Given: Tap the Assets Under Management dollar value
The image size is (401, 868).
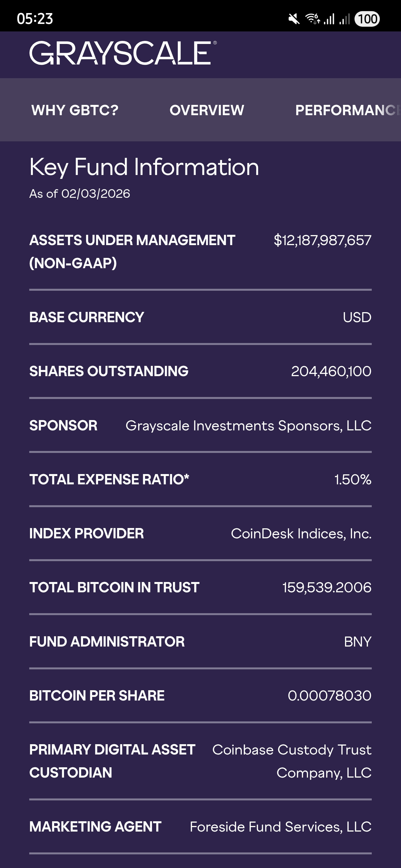Looking at the screenshot, I should pos(322,240).
